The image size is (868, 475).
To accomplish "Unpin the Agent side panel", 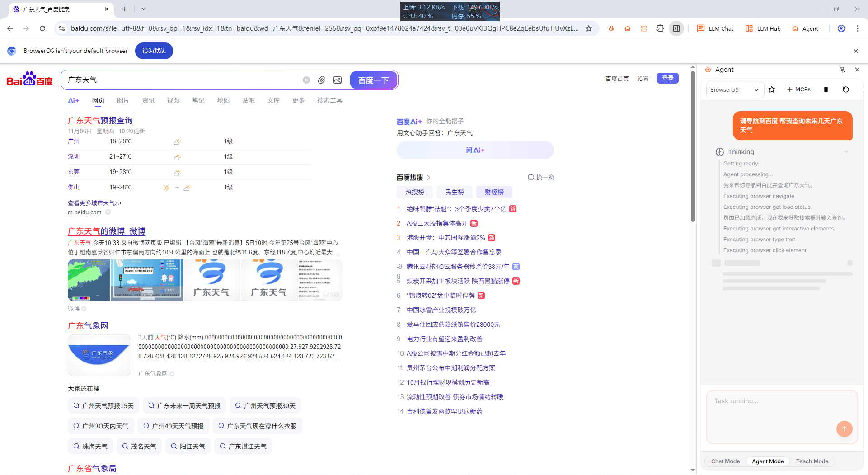I will [842, 70].
